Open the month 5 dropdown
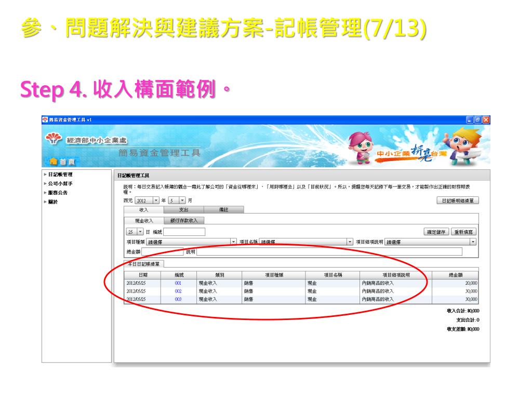The width and height of the screenshot is (532, 399). pos(182,201)
